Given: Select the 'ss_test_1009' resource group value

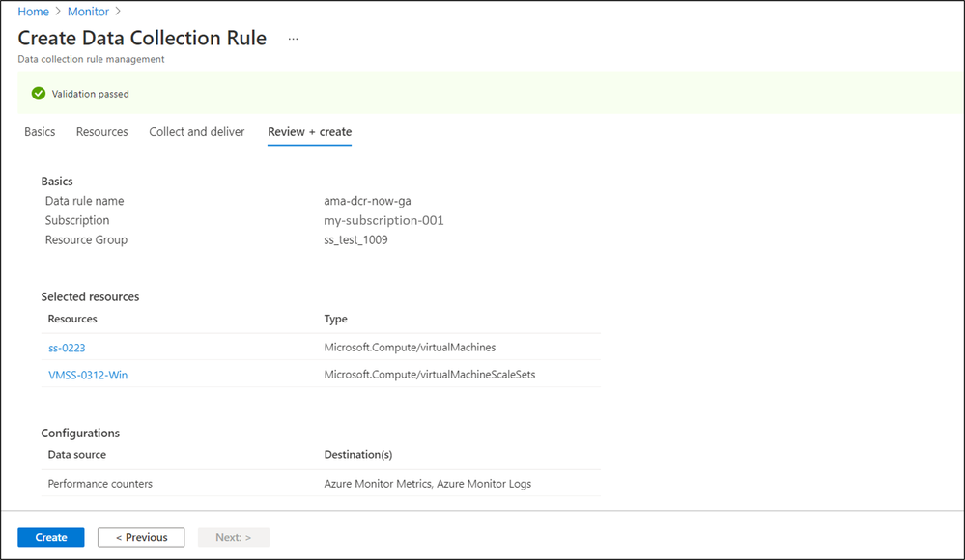Looking at the screenshot, I should [355, 240].
